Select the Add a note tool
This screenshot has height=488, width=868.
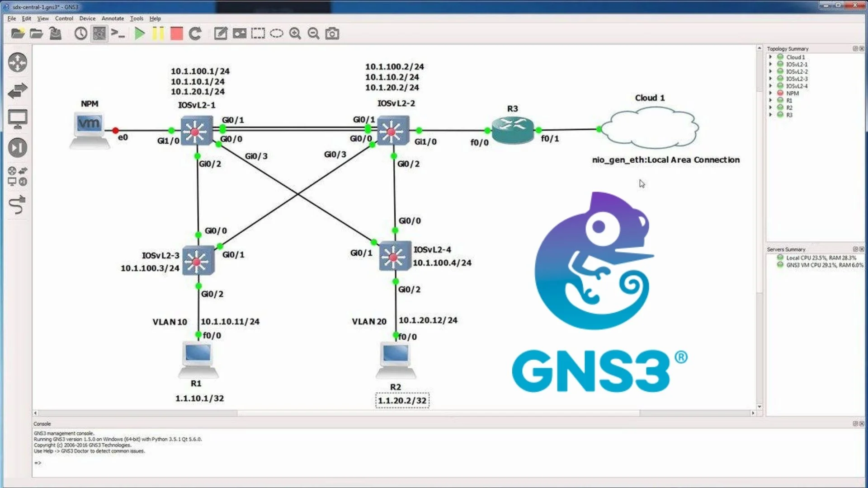(221, 33)
